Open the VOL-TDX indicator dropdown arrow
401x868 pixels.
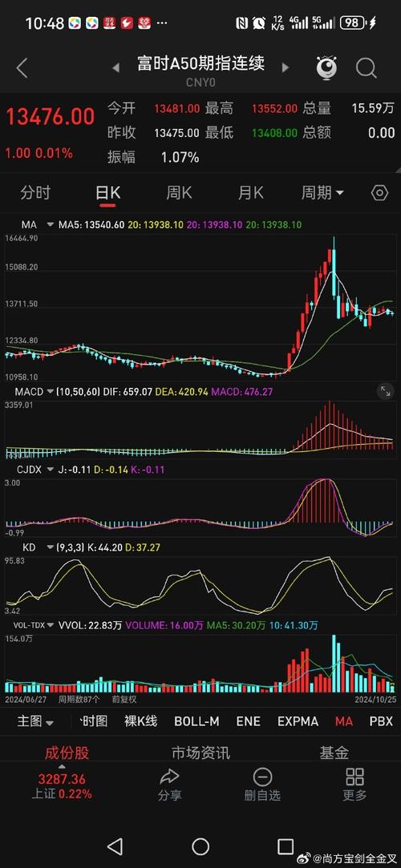coord(51,625)
